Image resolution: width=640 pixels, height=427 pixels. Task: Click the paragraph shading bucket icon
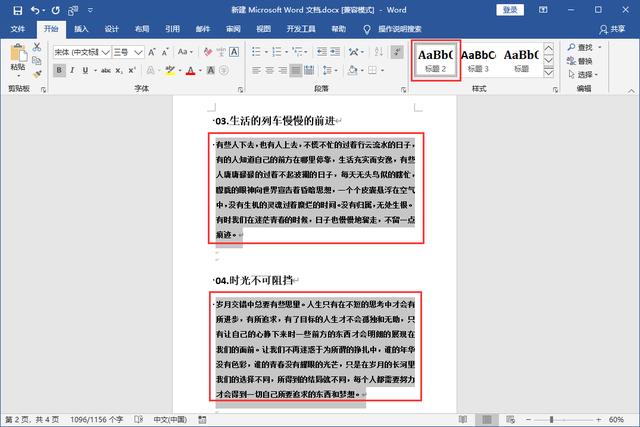(352, 70)
